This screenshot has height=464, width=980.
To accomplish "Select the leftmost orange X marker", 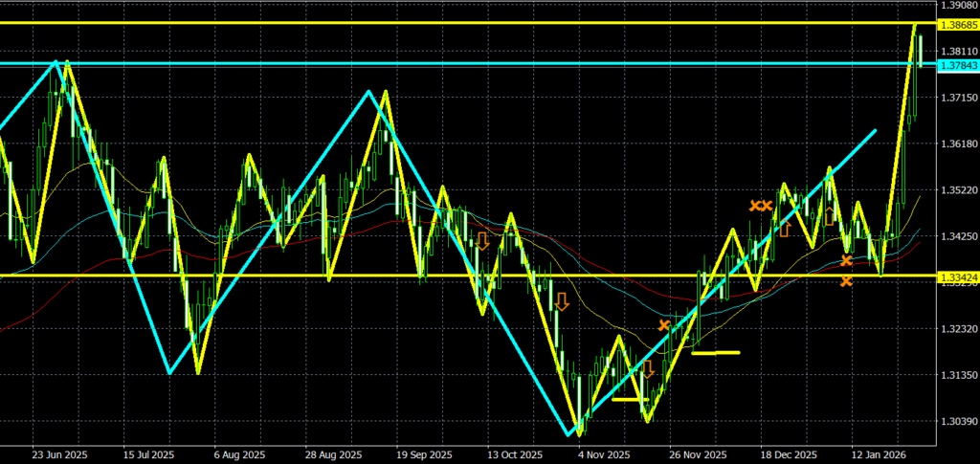I will pyautogui.click(x=664, y=326).
